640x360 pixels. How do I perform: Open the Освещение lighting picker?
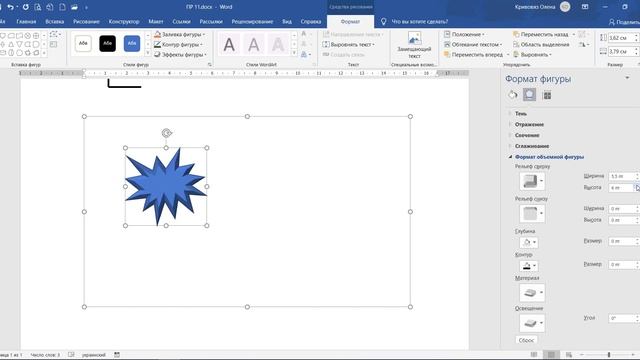(532, 323)
